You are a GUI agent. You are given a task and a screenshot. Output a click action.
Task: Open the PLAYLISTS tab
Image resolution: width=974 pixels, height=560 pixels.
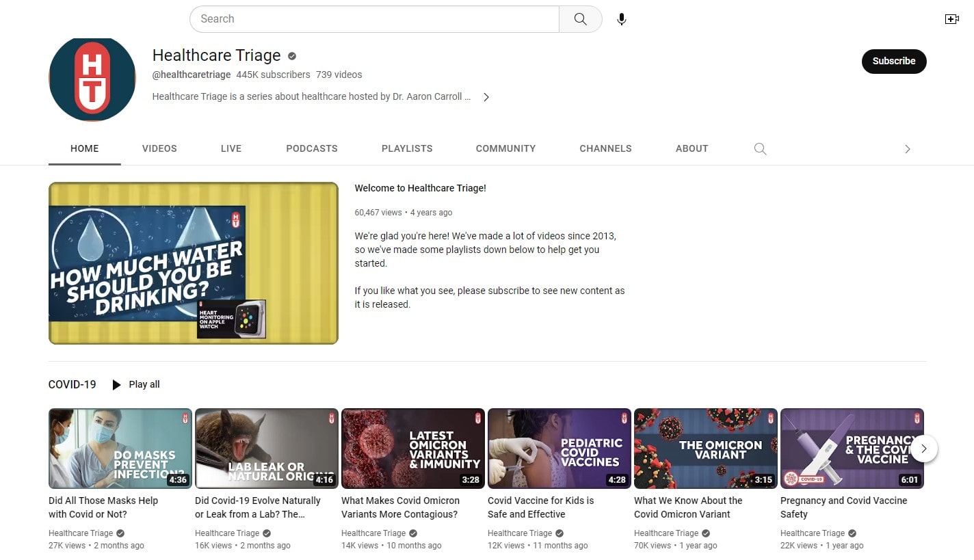[407, 148]
